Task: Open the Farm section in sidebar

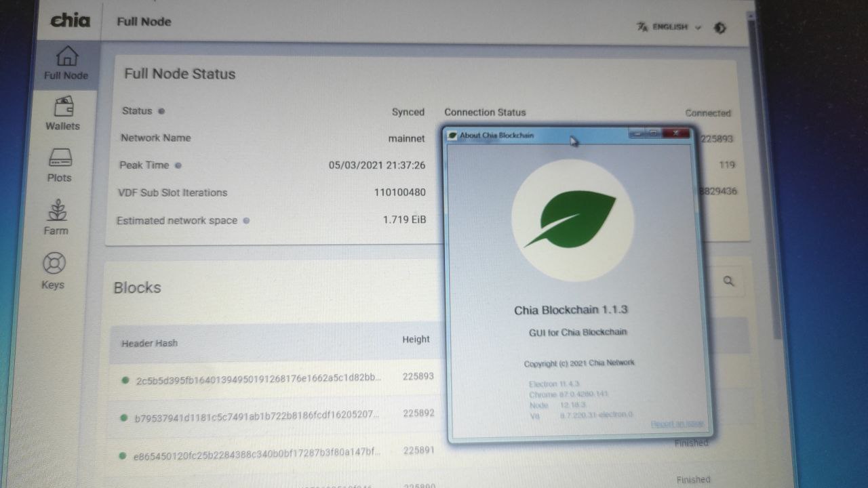Action: pos(57,218)
